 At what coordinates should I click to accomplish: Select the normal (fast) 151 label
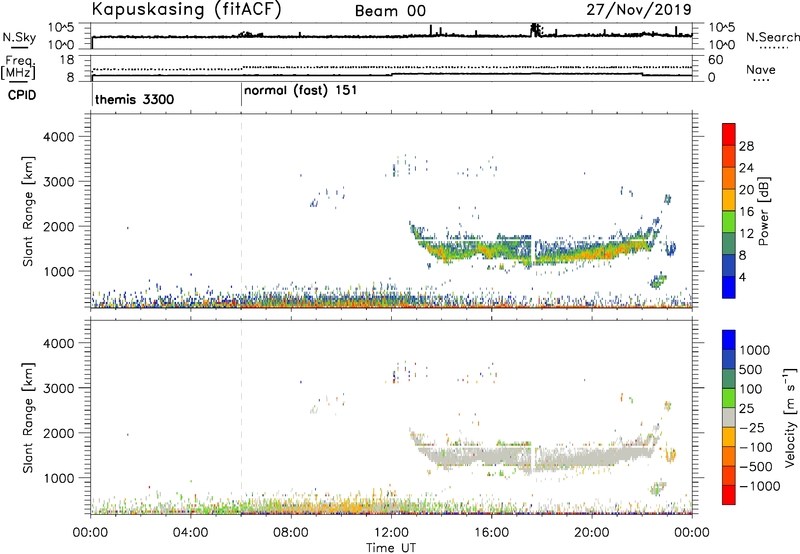[301, 91]
